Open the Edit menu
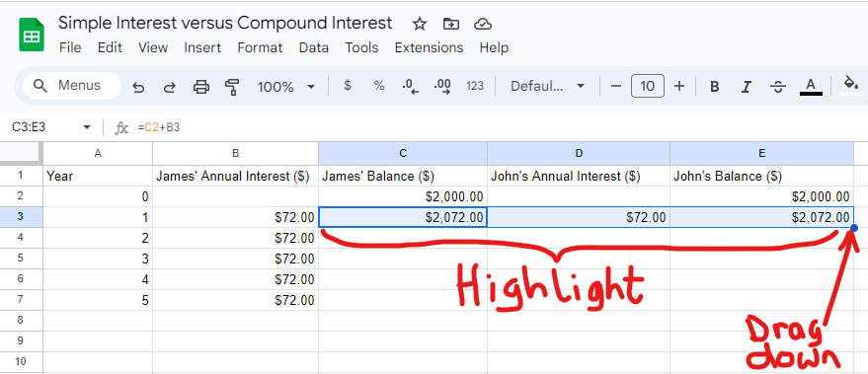The height and width of the screenshot is (374, 868). [110, 48]
